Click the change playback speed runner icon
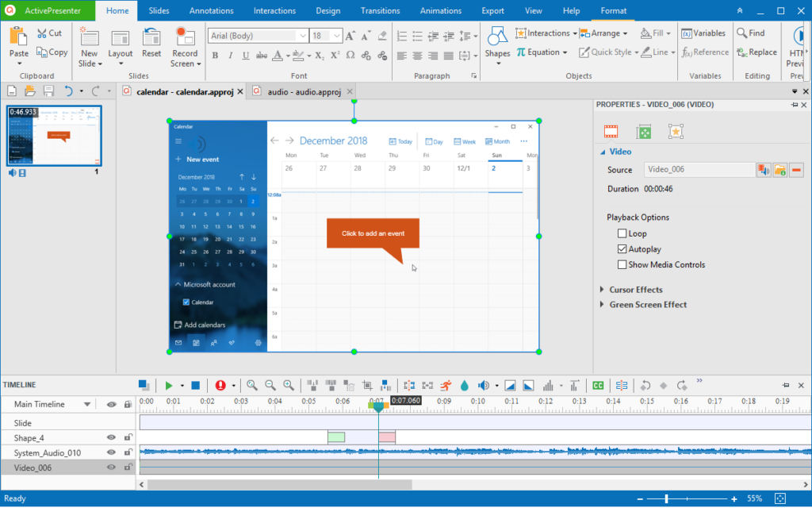 point(446,385)
